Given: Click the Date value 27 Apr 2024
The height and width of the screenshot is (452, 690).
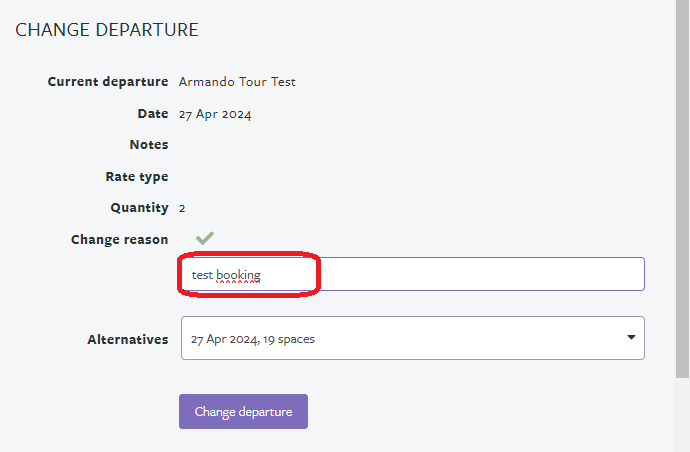Looking at the screenshot, I should coord(215,114).
